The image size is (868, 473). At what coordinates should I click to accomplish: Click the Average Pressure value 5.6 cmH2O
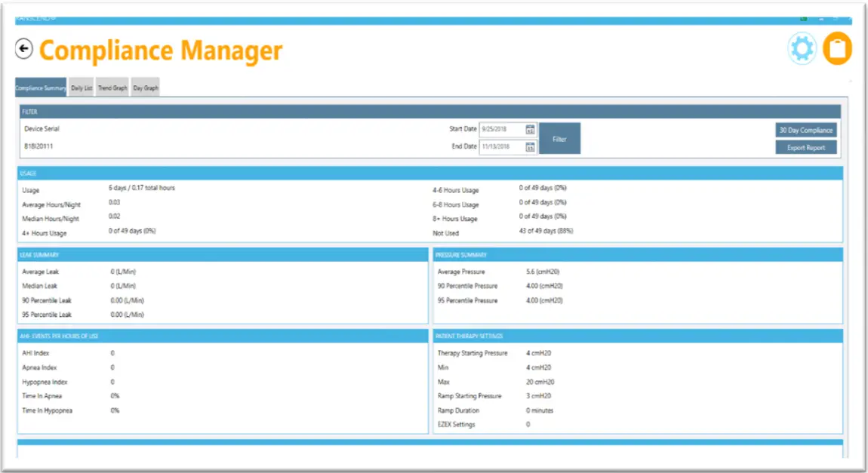543,272
